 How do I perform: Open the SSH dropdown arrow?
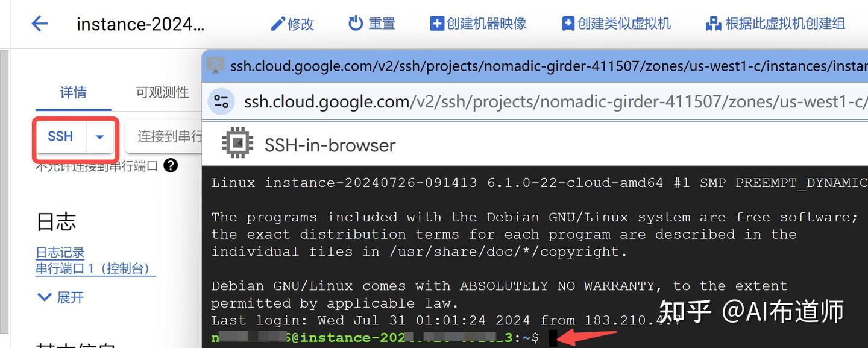[100, 137]
